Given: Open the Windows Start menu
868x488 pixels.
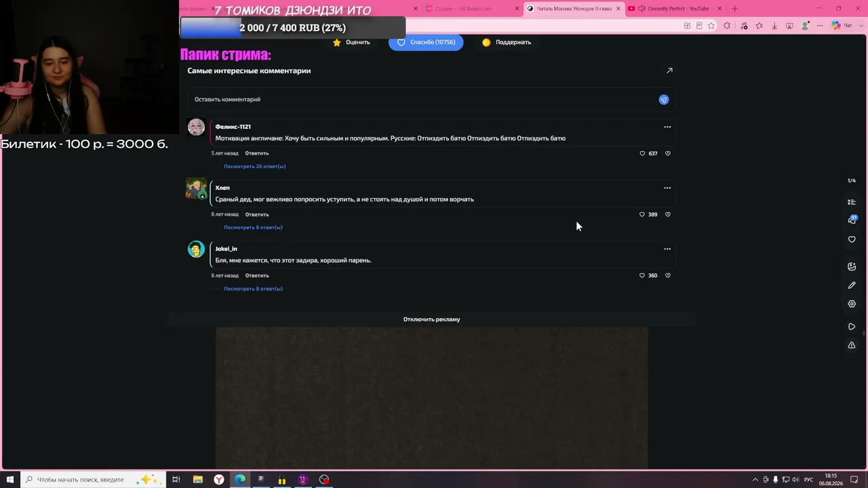Looking at the screenshot, I should click(10, 479).
